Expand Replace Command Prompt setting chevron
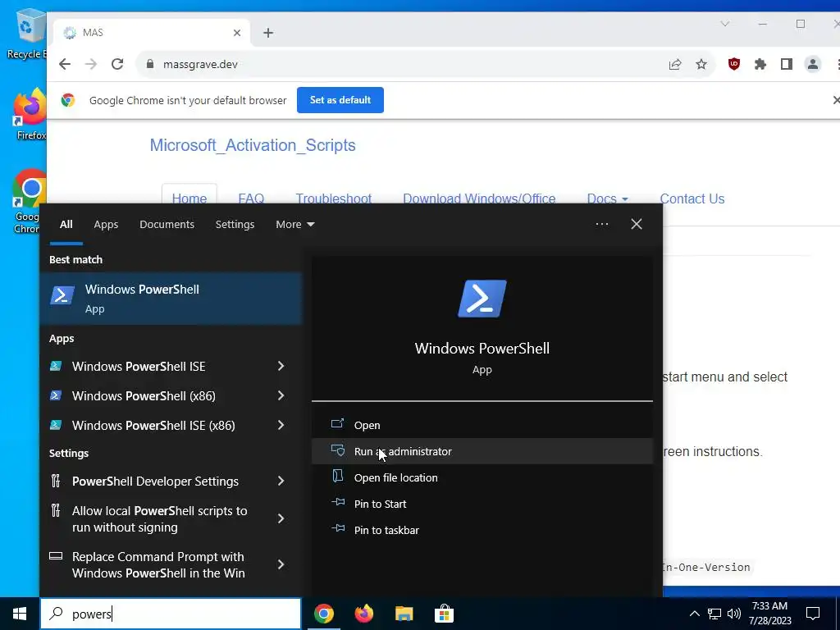Screen dimensions: 840x630 point(281,564)
